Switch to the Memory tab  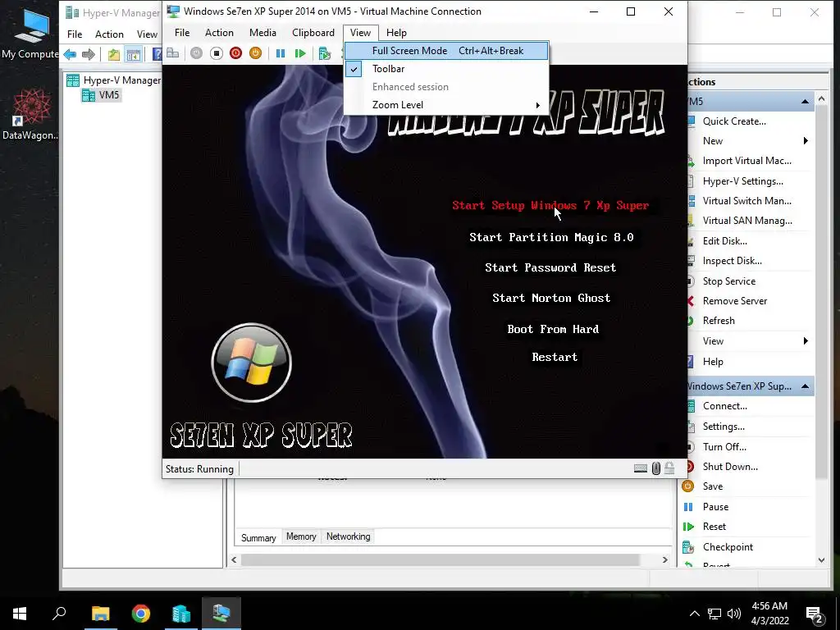pyautogui.click(x=301, y=536)
